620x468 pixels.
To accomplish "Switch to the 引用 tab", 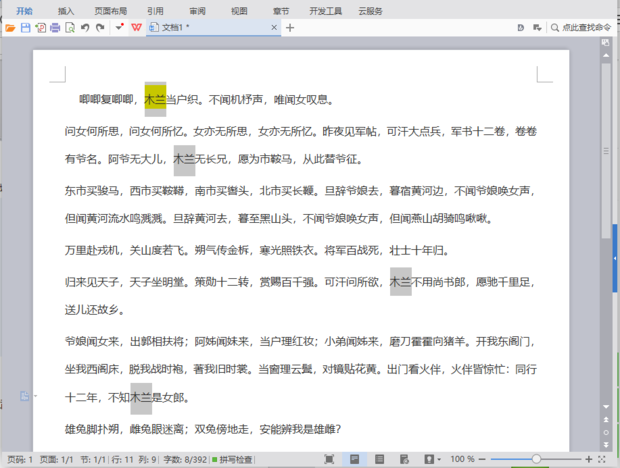I will 155,11.
